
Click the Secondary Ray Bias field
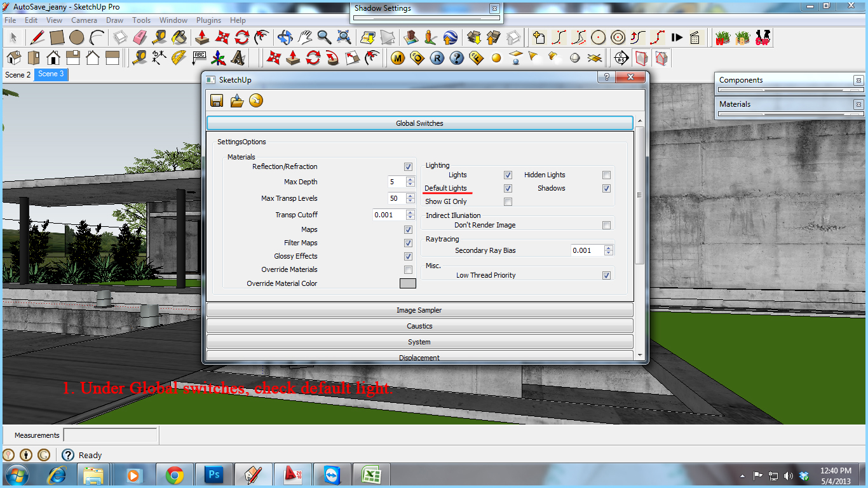pos(587,250)
